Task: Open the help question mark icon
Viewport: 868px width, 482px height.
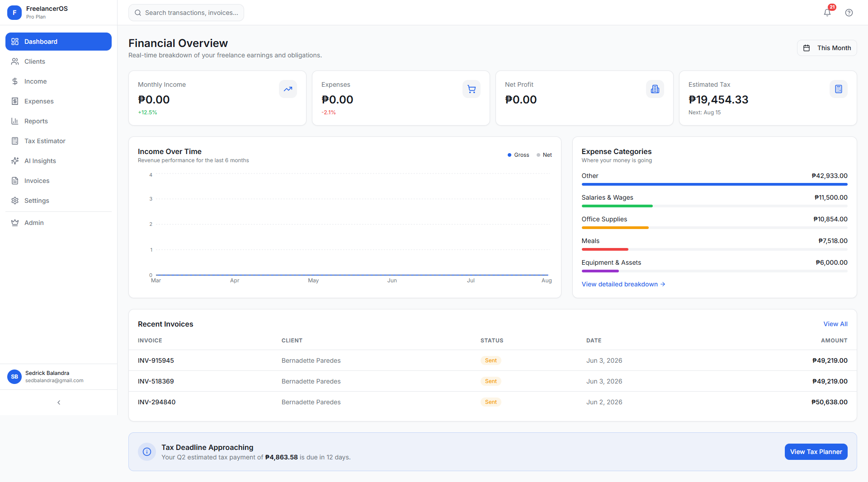Action: coord(849,13)
